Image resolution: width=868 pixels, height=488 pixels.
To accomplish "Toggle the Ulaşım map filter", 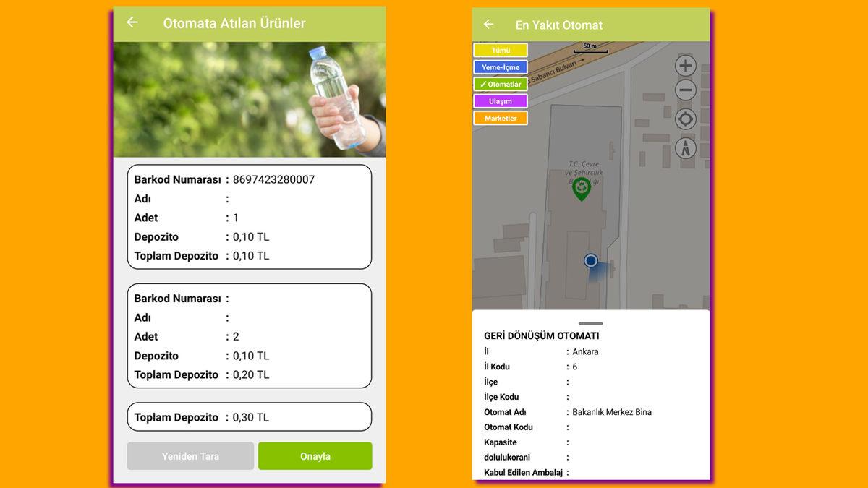I will pyautogui.click(x=501, y=101).
